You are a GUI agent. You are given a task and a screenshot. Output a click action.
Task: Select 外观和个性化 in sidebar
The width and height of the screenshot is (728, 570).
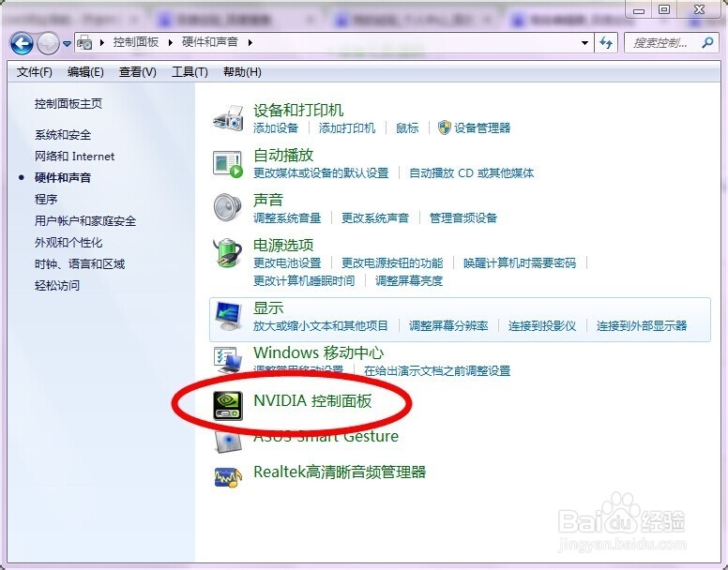(68, 243)
